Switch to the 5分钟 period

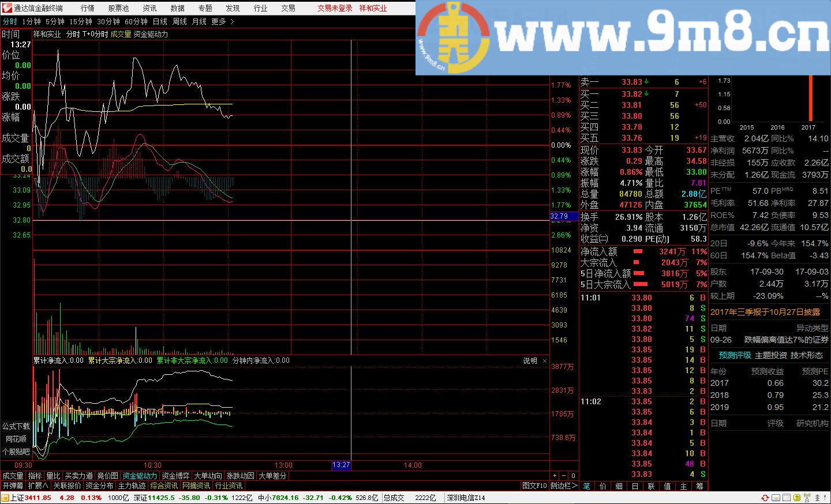[x=55, y=21]
